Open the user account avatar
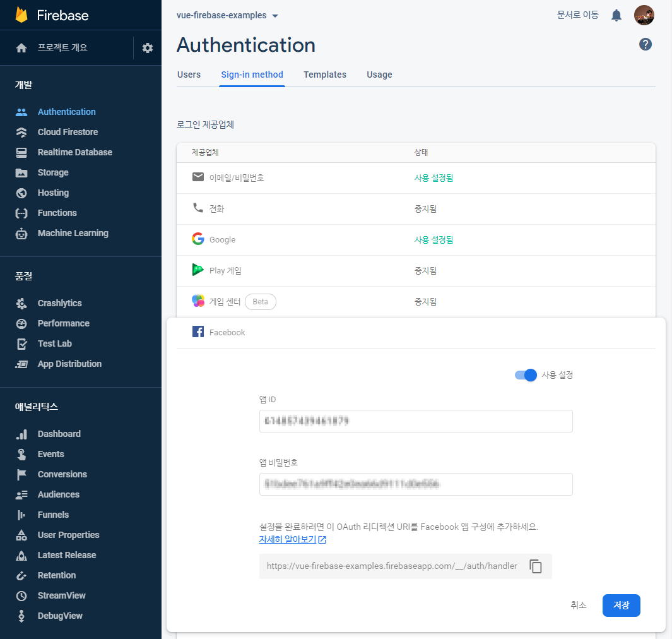This screenshot has width=672, height=639. (644, 15)
